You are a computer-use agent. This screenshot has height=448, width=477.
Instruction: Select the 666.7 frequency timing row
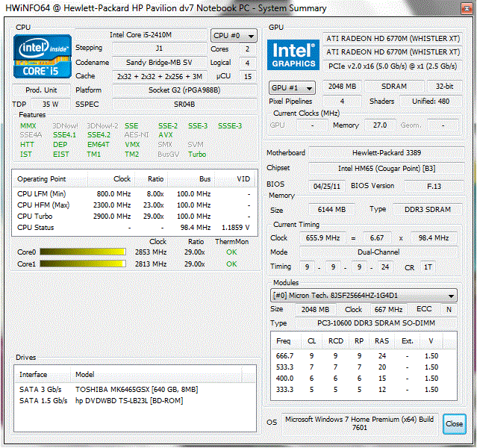pyautogui.click(x=364, y=355)
